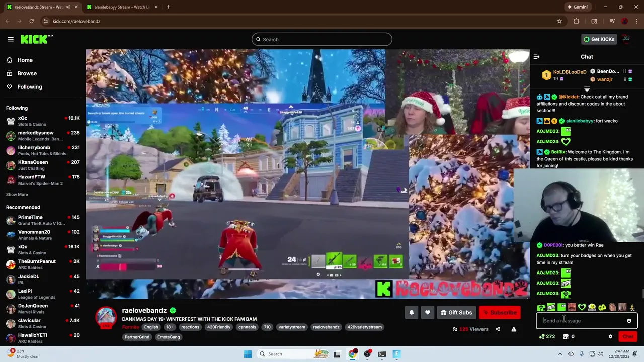
Task: Click the 420Friendly tag
Action: [x=220, y=327]
